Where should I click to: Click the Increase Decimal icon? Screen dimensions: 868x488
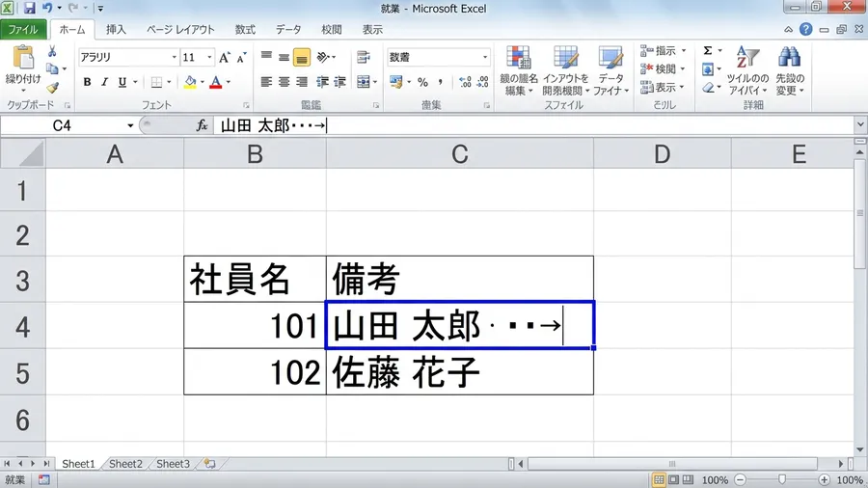[465, 82]
